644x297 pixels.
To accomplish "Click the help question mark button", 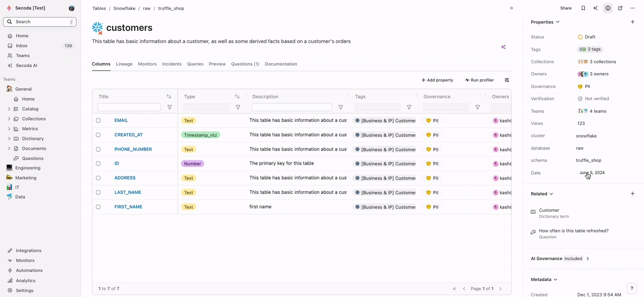I will [x=631, y=288].
